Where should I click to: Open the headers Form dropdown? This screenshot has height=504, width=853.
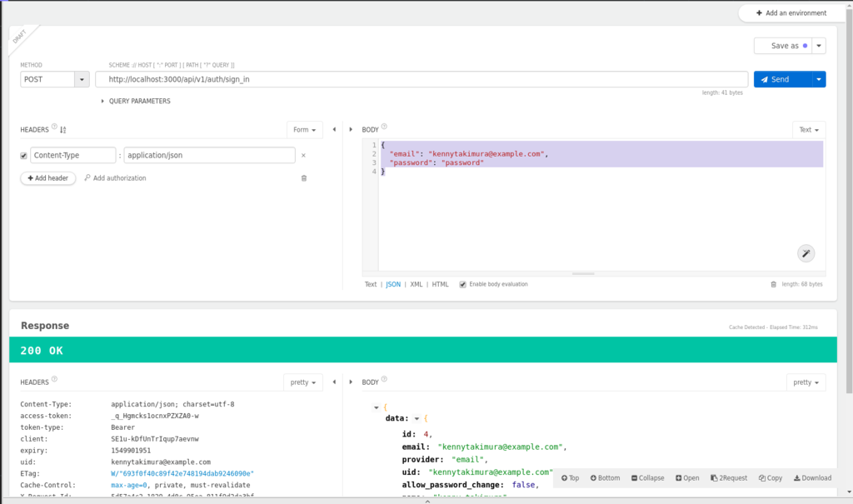click(305, 129)
